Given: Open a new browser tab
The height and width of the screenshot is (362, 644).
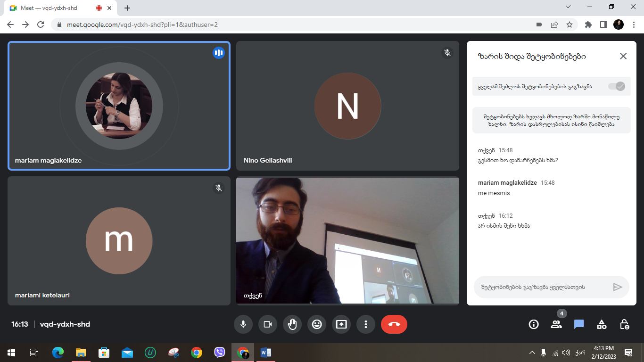Looking at the screenshot, I should coord(127,8).
